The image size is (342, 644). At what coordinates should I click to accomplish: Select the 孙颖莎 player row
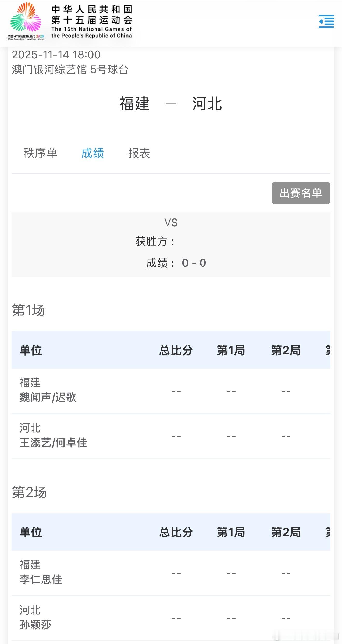pyautogui.click(x=171, y=618)
